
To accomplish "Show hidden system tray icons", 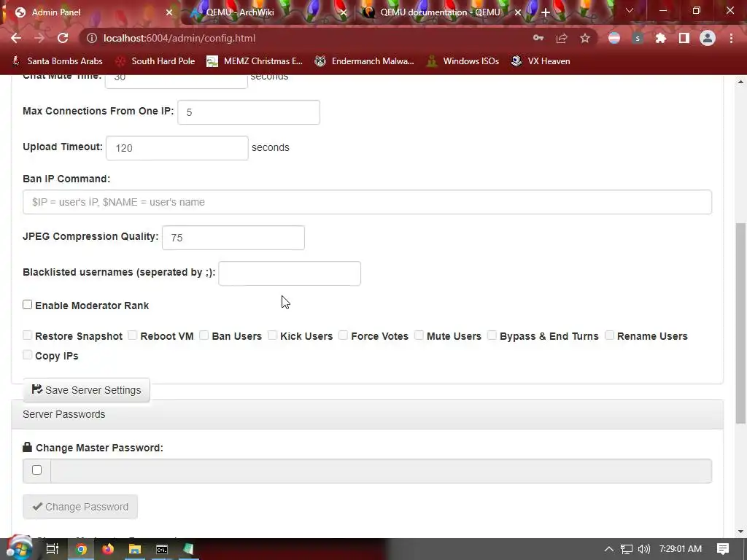I will coord(608,549).
